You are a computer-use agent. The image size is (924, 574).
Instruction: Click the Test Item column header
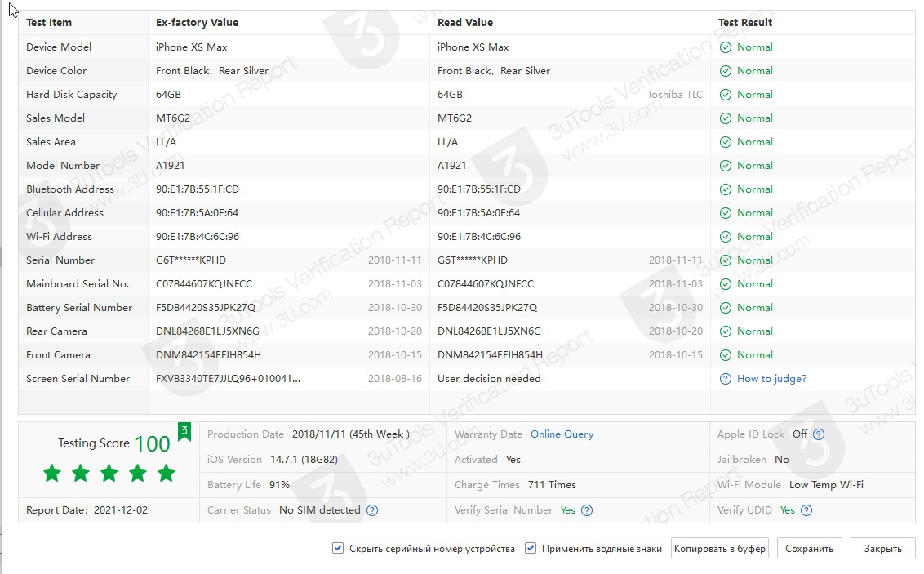coord(49,22)
